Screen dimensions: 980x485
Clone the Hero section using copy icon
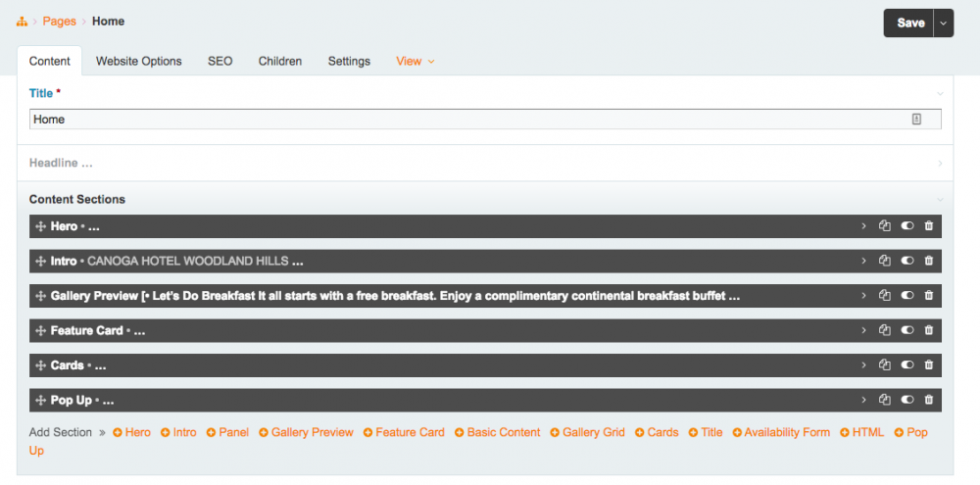coord(884,226)
